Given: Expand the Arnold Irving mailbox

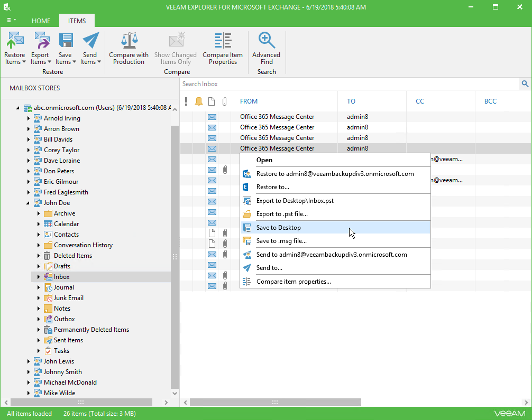Looking at the screenshot, I should click(x=29, y=118).
